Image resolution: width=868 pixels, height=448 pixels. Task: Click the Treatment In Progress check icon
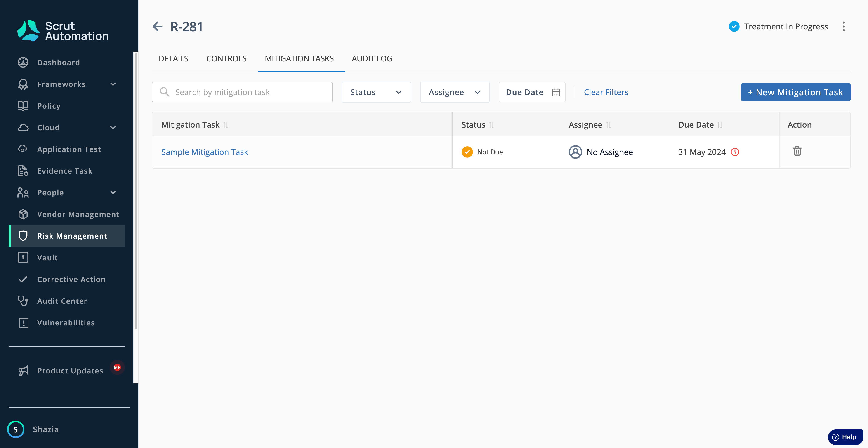(x=734, y=27)
